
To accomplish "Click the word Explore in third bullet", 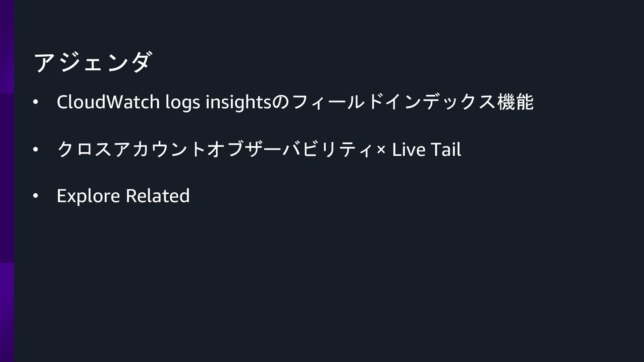I will [x=88, y=196].
